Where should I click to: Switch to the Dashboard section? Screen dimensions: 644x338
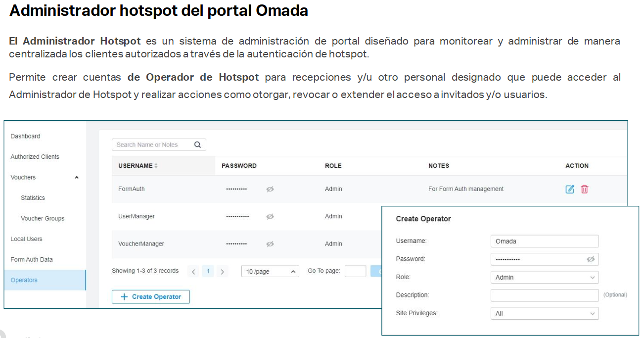[x=25, y=136]
